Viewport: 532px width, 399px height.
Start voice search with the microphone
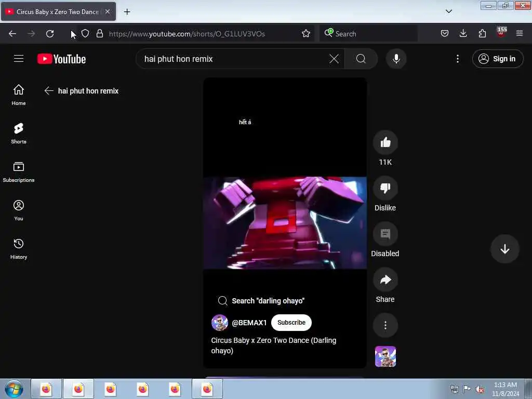[x=396, y=59]
